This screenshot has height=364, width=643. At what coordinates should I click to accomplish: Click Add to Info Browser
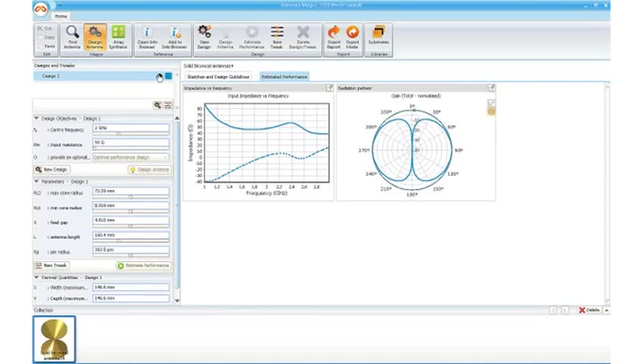point(174,37)
